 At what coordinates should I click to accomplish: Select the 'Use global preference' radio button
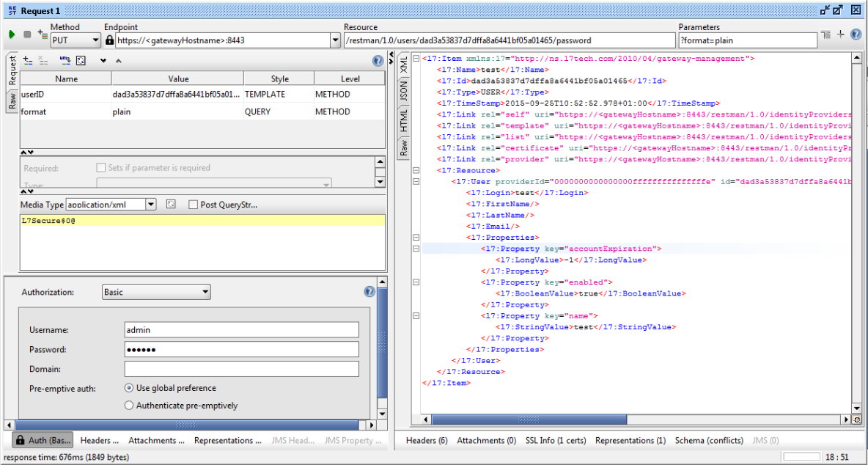tap(129, 388)
